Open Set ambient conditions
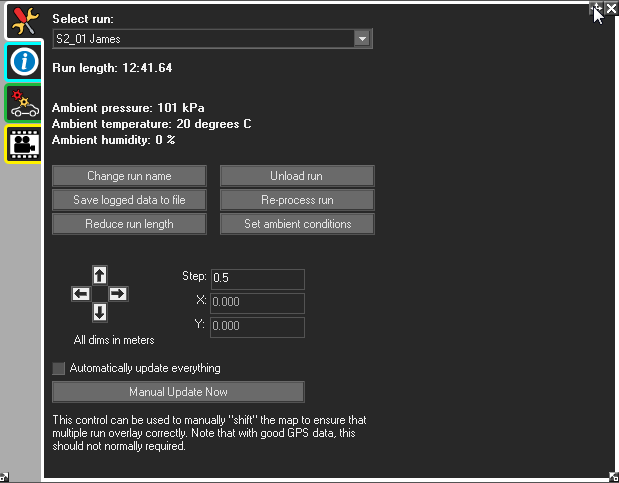 (x=297, y=224)
